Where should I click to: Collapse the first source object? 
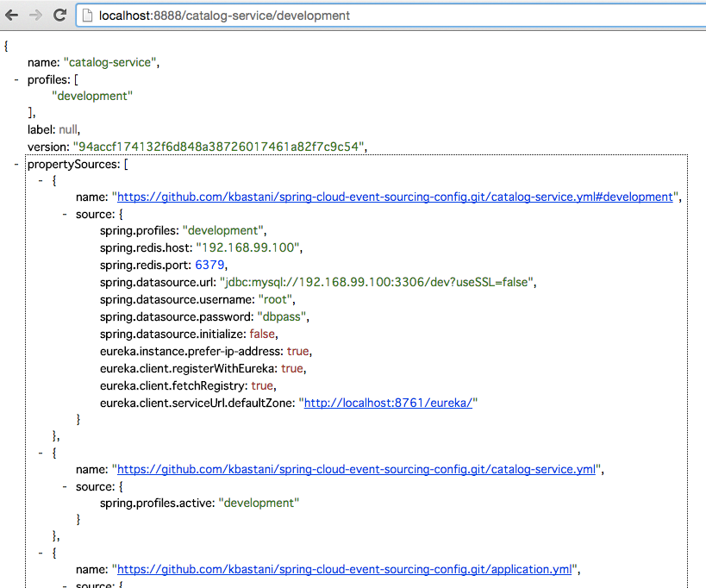[65, 214]
